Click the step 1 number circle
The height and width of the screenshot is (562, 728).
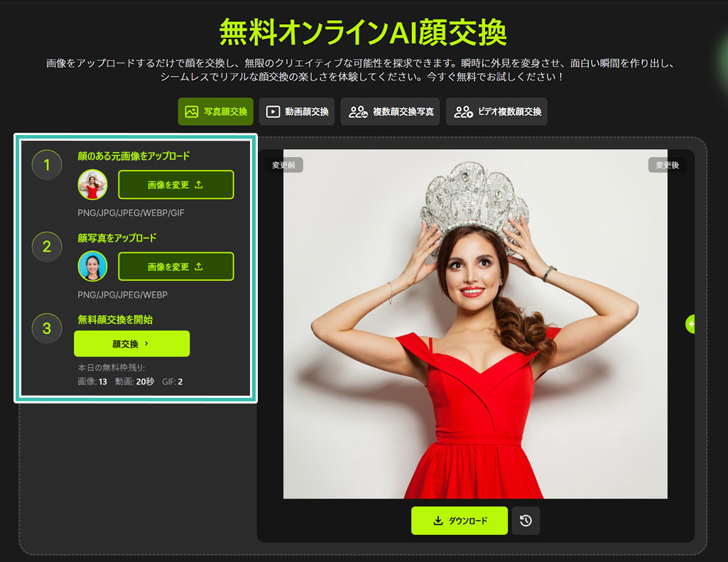tap(47, 166)
